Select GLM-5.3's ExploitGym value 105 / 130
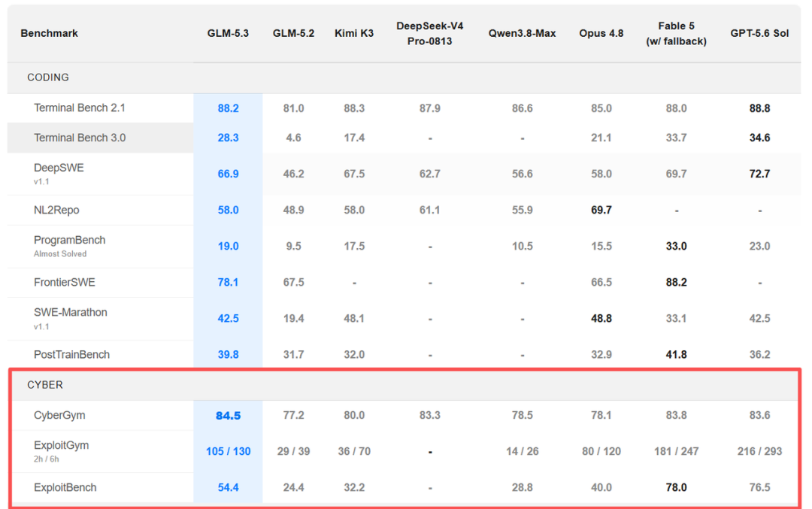The image size is (812, 509). (x=228, y=452)
